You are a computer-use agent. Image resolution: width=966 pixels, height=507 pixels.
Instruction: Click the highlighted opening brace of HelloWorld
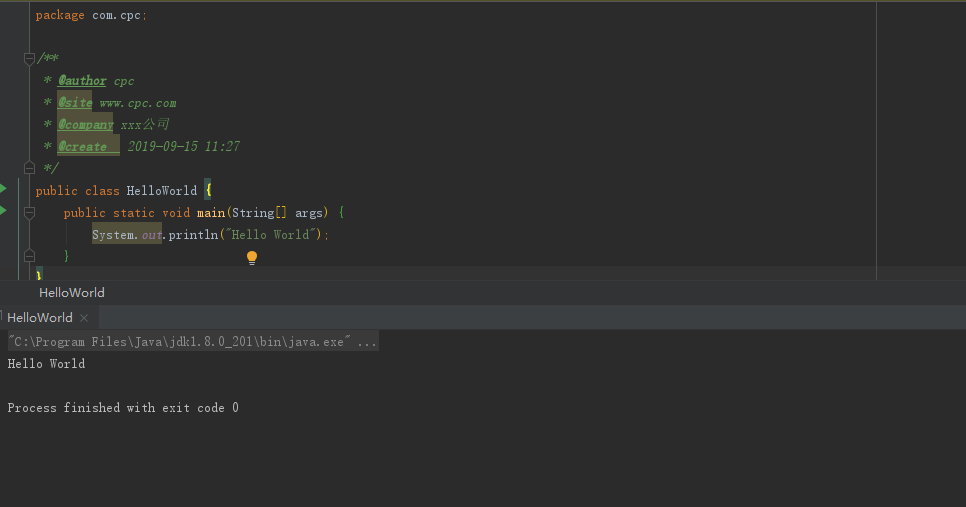(208, 190)
